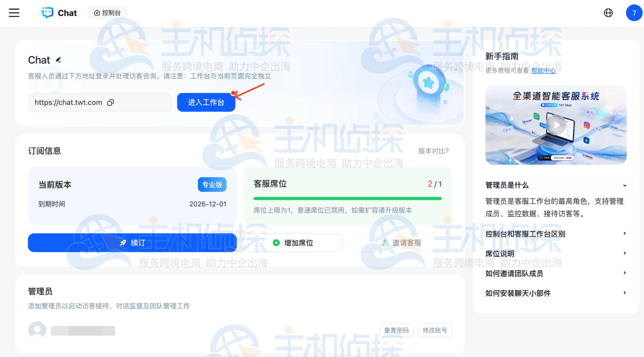Collapse 管理员是什么 section
Screen dimensions: 644x357
(556, 185)
